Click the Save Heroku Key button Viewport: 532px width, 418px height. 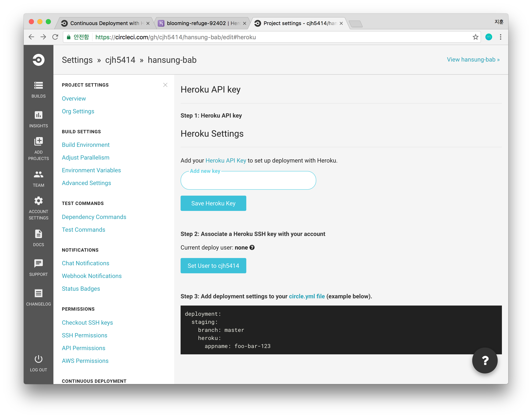coord(213,203)
